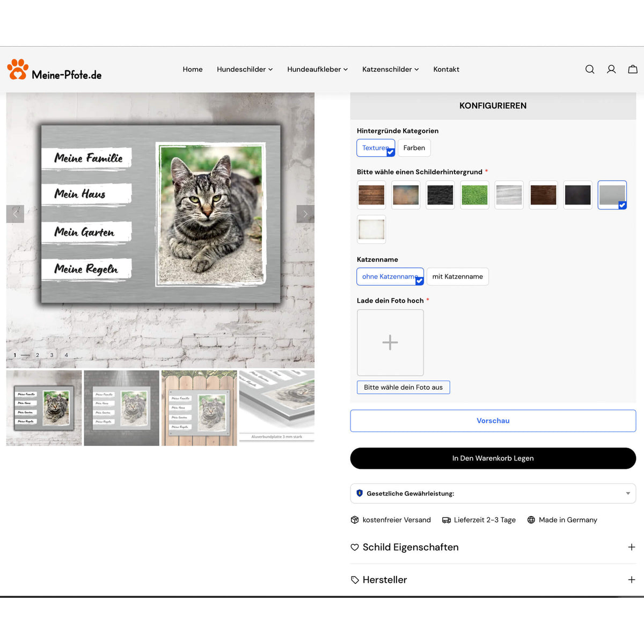The height and width of the screenshot is (644, 644).
Task: Click the KONFIGURIEREN heading
Action: [x=493, y=106]
